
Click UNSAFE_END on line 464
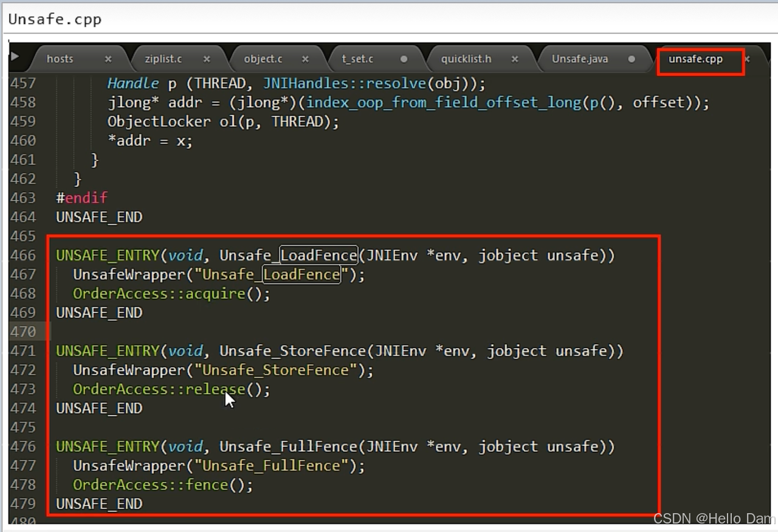pyautogui.click(x=99, y=217)
